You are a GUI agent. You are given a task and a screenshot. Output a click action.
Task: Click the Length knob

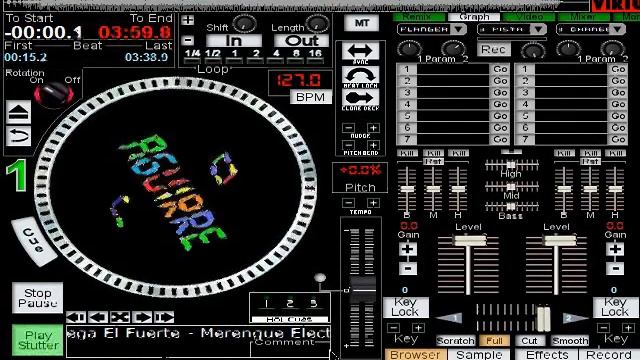coord(317,24)
